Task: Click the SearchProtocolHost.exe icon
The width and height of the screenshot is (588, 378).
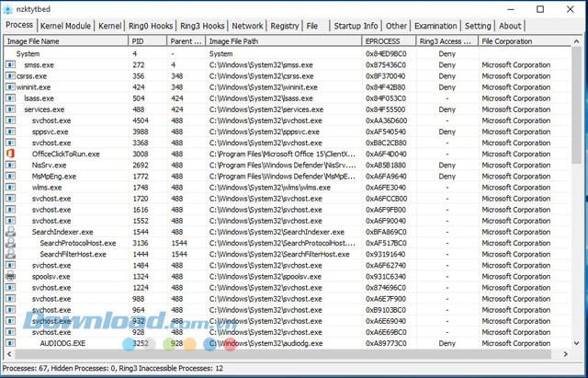Action: (x=10, y=243)
